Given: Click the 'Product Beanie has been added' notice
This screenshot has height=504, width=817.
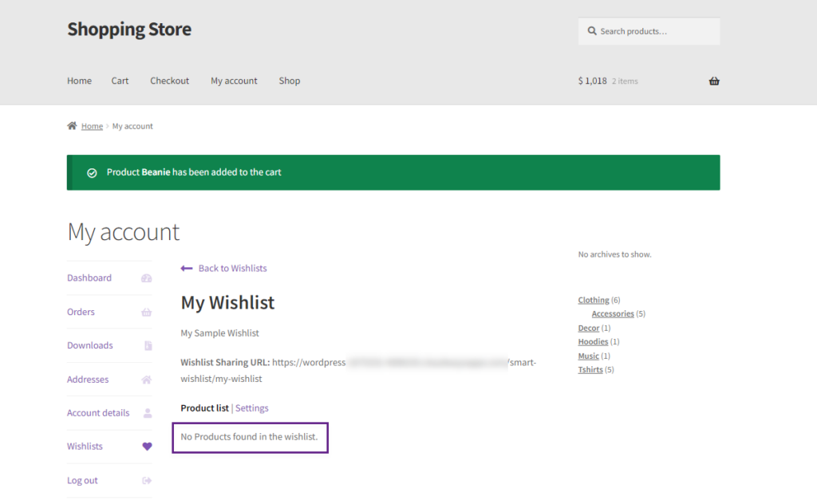Looking at the screenshot, I should 393,172.
